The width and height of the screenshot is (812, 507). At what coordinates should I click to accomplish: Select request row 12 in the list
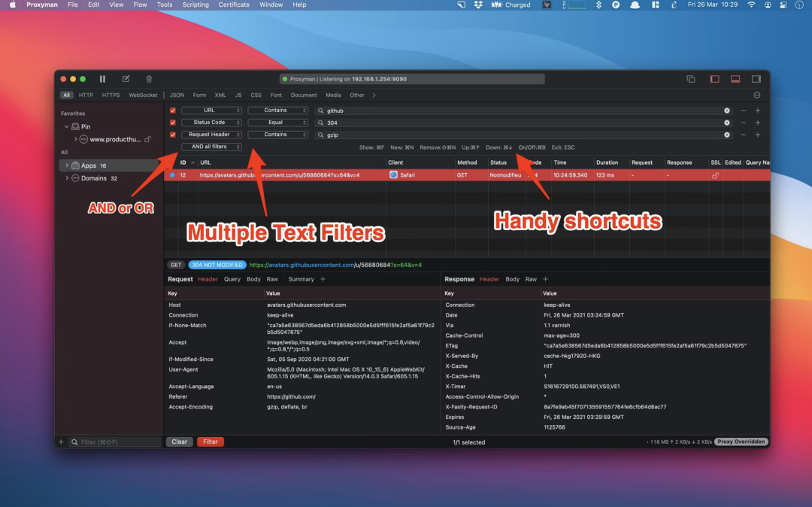click(467, 175)
